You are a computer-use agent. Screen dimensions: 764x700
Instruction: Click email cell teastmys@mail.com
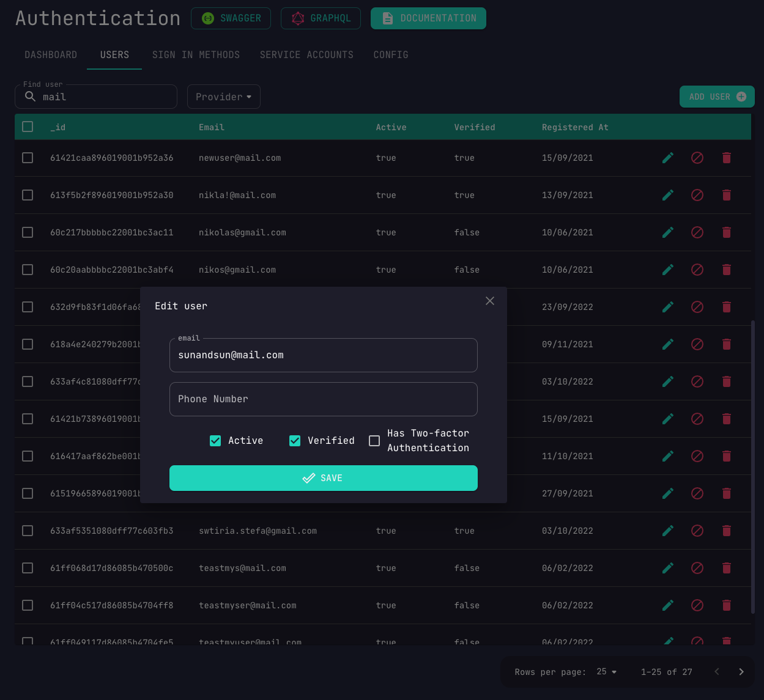(x=242, y=568)
